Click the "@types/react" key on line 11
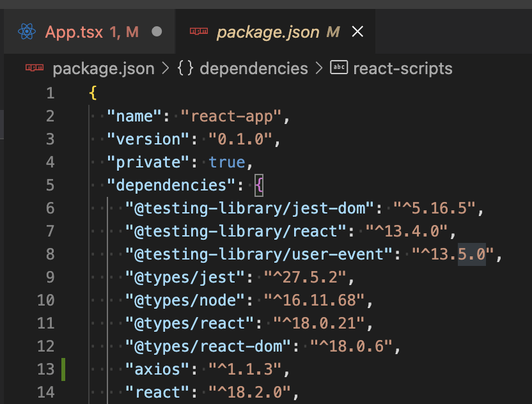This screenshot has height=404, width=532. 189,323
